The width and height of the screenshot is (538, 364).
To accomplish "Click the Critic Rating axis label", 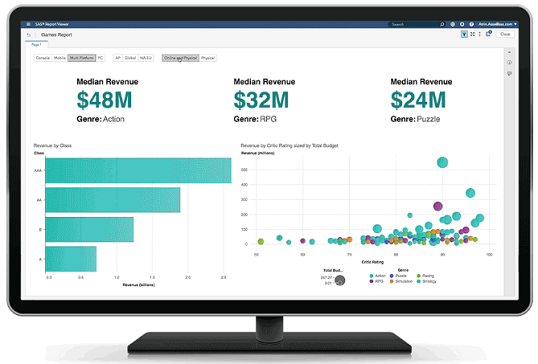I will [373, 262].
